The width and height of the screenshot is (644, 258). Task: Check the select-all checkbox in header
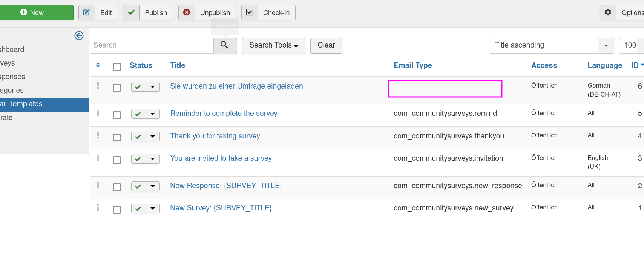click(117, 67)
